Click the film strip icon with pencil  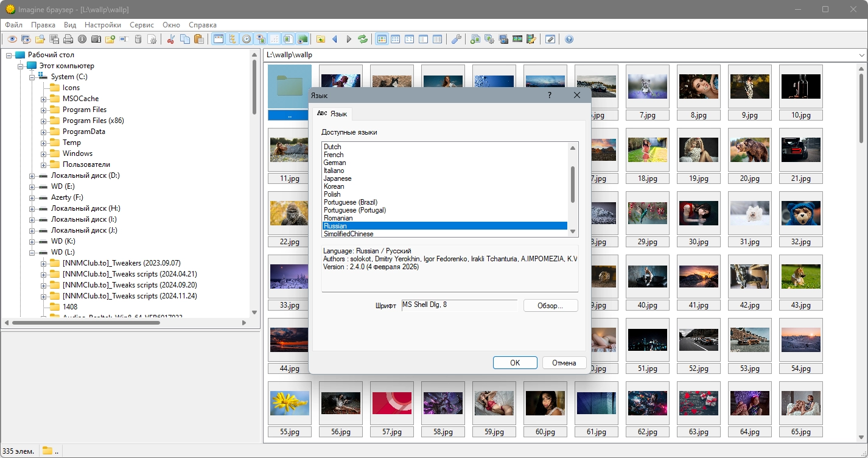click(531, 39)
